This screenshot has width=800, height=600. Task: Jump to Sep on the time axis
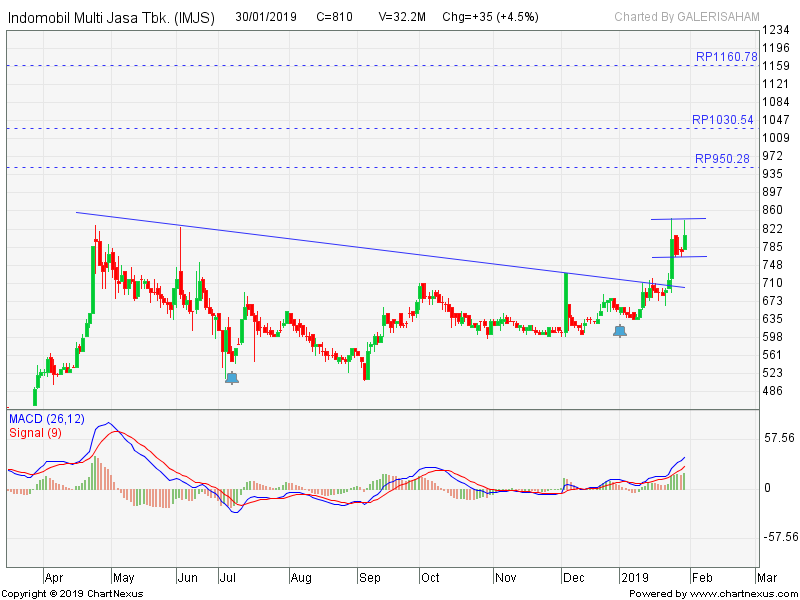pos(369,578)
